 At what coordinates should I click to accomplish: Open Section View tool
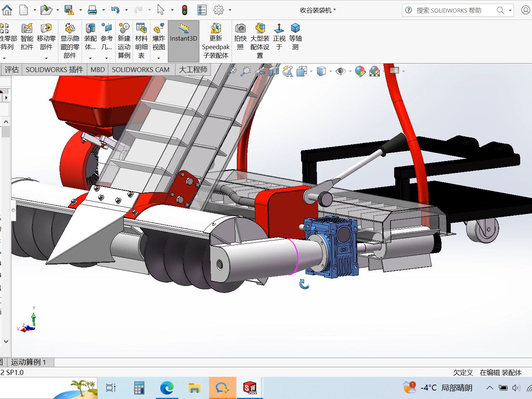[274, 71]
